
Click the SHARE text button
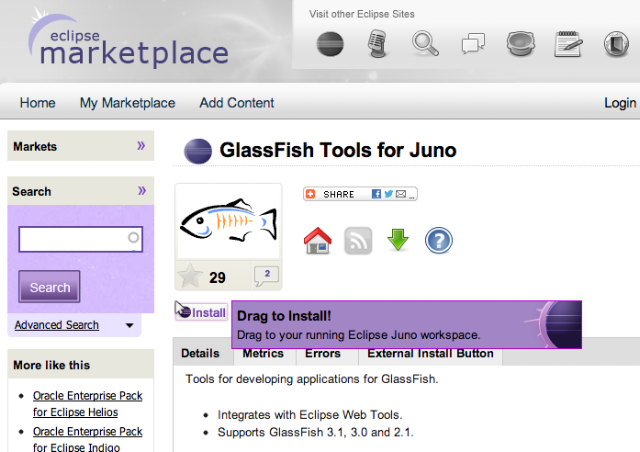point(339,194)
